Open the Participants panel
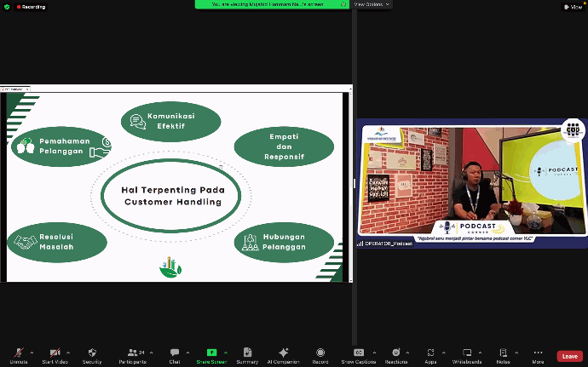Image resolution: width=588 pixels, height=367 pixels. click(x=133, y=353)
